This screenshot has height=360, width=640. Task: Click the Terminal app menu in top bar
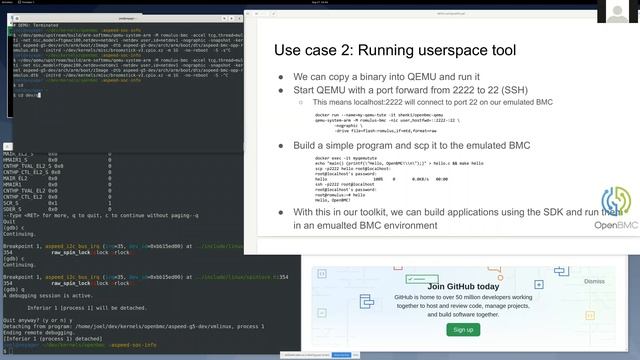pos(27,2)
